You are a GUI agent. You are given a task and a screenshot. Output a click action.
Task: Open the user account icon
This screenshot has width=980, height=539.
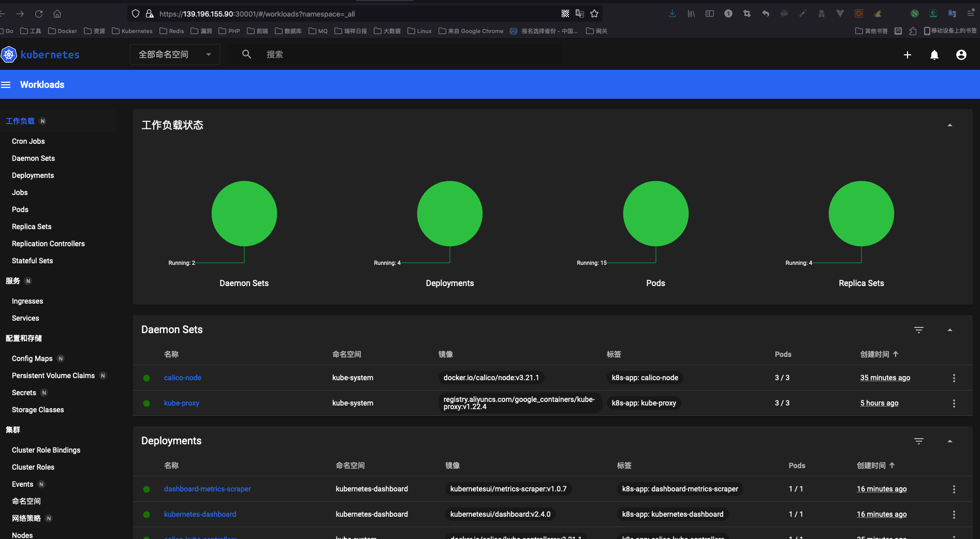[961, 55]
